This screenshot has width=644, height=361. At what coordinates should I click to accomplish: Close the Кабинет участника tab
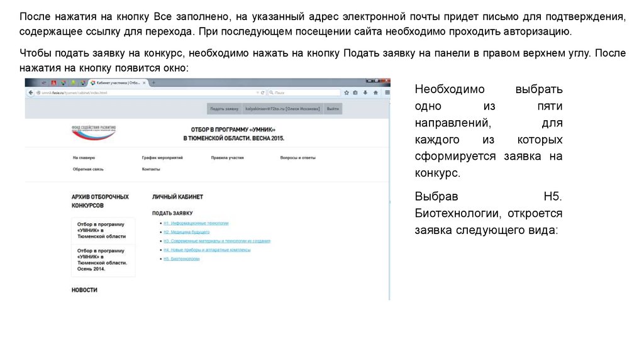point(144,83)
